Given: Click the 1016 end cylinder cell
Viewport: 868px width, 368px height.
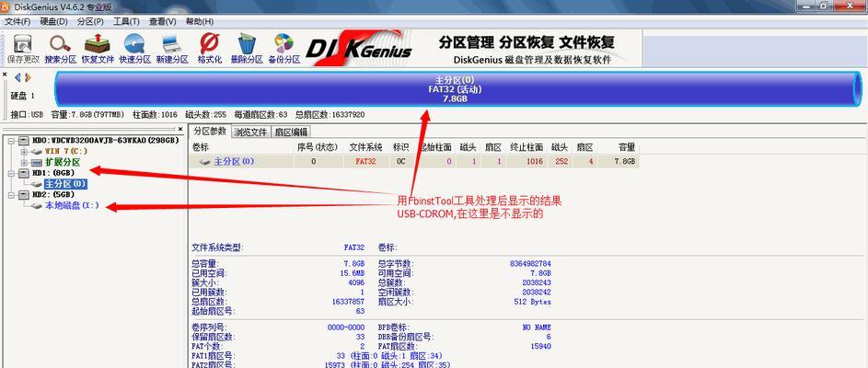Looking at the screenshot, I should (x=535, y=162).
